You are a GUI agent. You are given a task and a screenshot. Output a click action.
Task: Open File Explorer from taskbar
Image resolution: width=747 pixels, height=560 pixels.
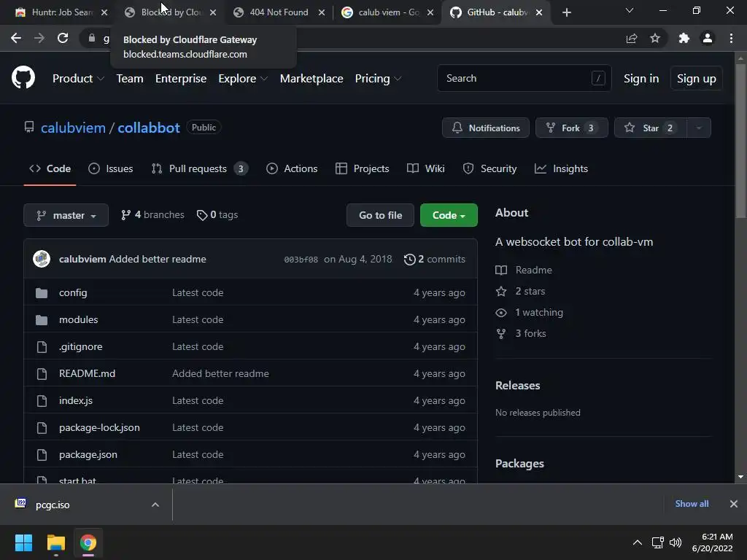(x=55, y=542)
